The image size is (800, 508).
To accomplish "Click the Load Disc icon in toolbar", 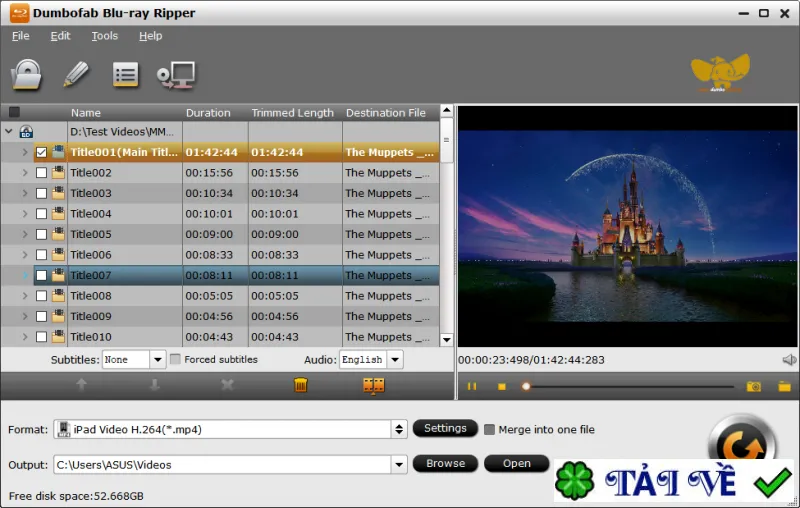I will pos(26,75).
